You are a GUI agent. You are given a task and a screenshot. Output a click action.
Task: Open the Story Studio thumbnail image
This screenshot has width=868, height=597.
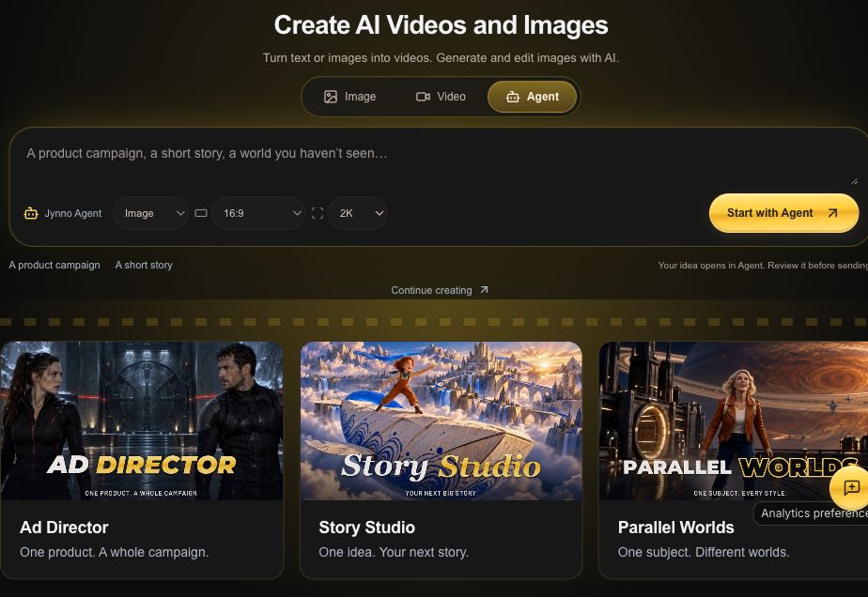442,421
